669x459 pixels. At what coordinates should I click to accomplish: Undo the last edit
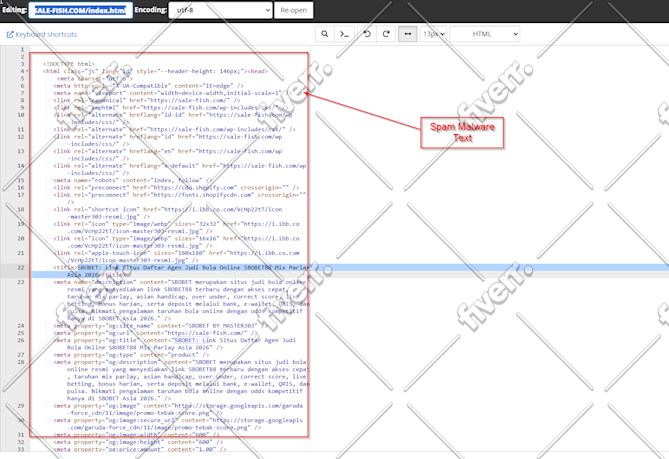[x=367, y=34]
